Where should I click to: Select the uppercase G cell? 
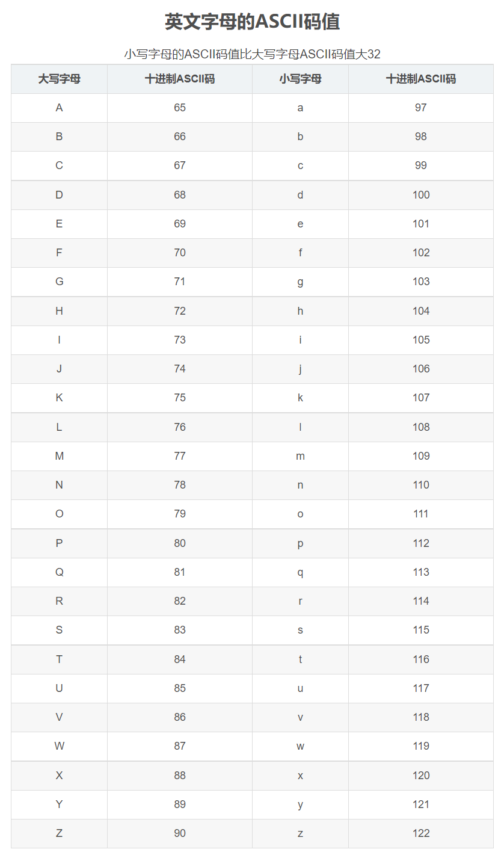click(59, 282)
